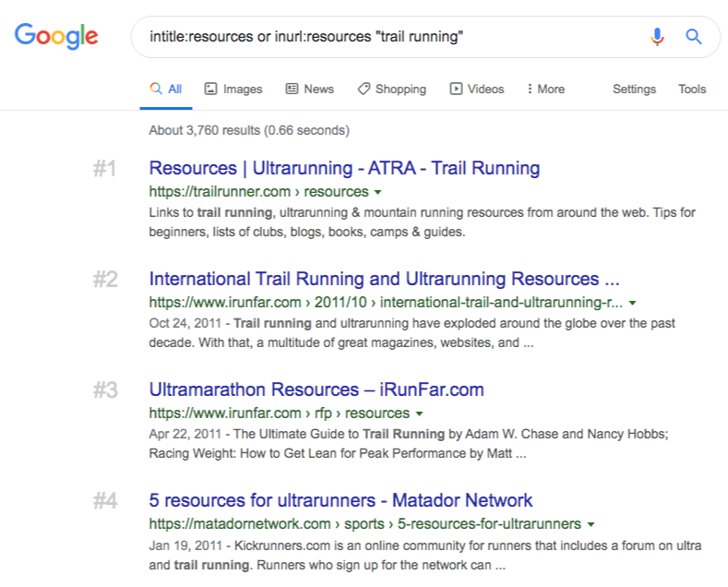The height and width of the screenshot is (587, 728).
Task: Start voice search with microphone icon
Action: coord(657,36)
